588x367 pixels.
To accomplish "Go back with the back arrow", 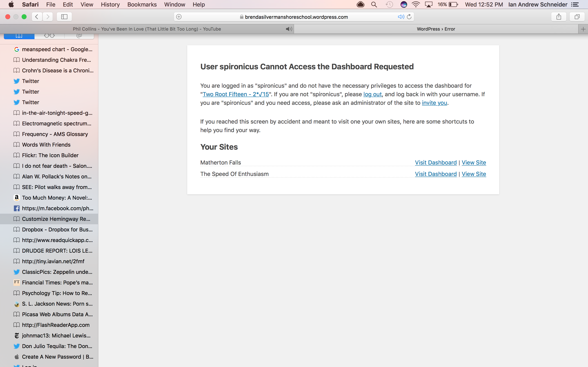I will (x=37, y=17).
